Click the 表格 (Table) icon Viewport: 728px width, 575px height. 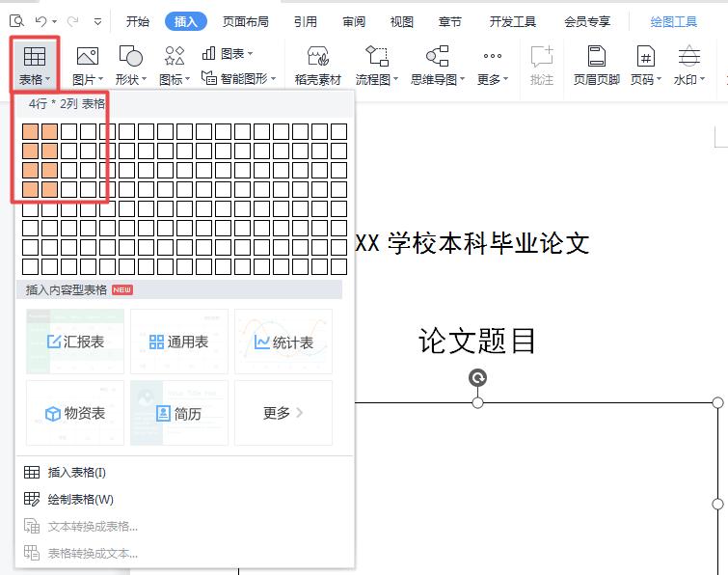pyautogui.click(x=35, y=57)
